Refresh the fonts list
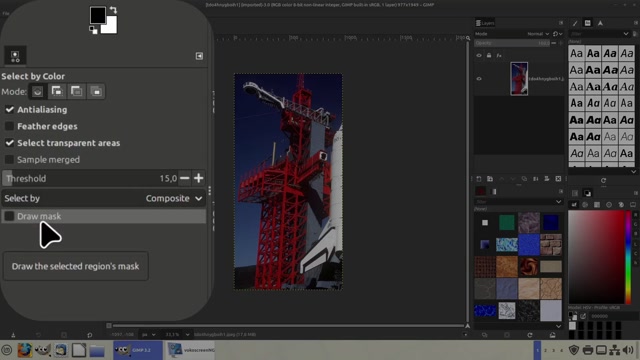Screen dimensions: 640x360 point(603,180)
